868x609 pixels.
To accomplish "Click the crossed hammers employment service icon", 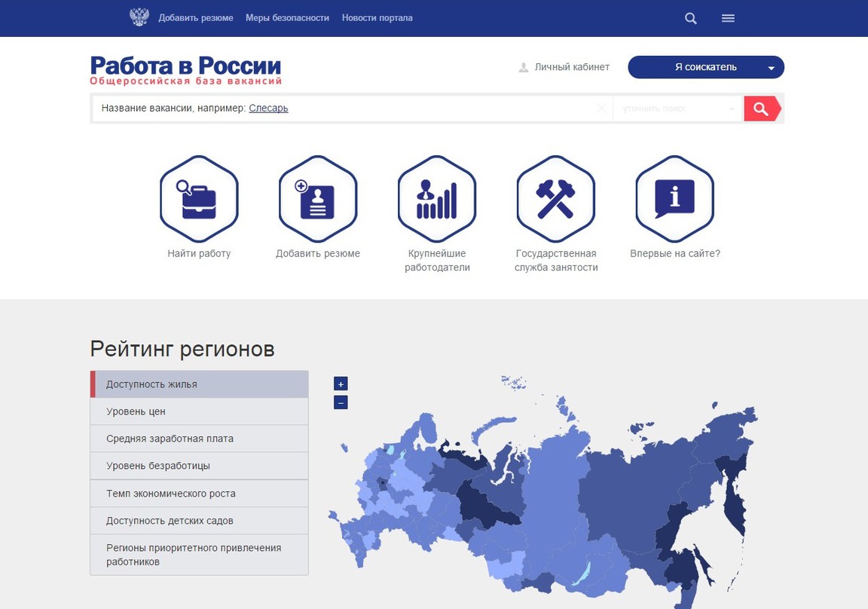I will tap(556, 199).
